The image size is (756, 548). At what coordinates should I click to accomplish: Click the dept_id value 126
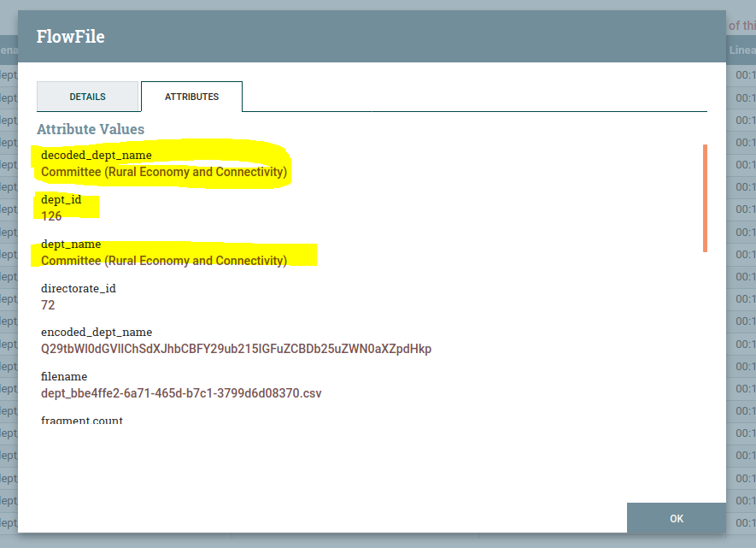[x=51, y=216]
